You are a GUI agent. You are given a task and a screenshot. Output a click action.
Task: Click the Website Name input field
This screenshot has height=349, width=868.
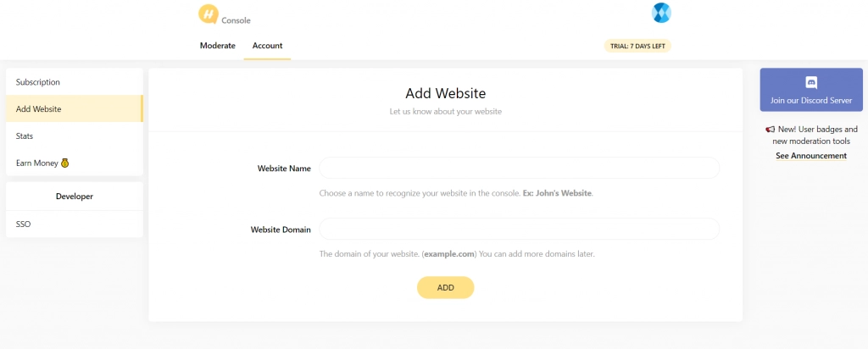520,168
